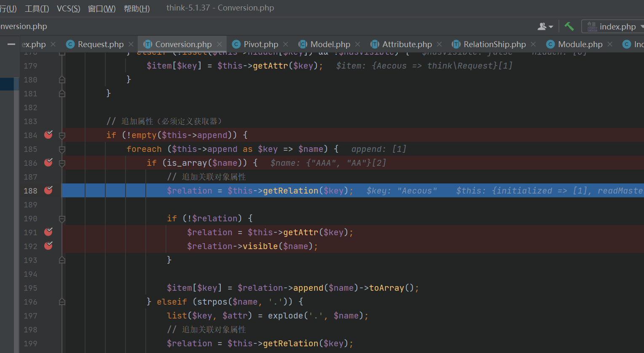Close the Attribute.php tab

[439, 44]
